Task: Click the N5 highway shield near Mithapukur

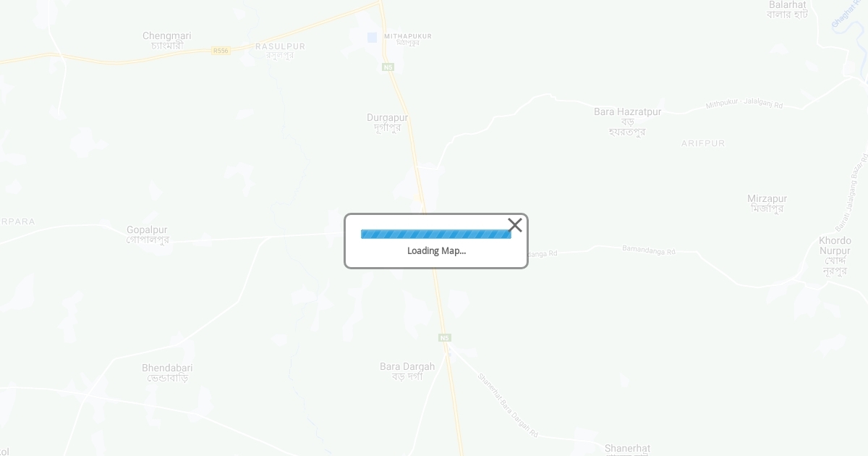Action: tap(388, 67)
